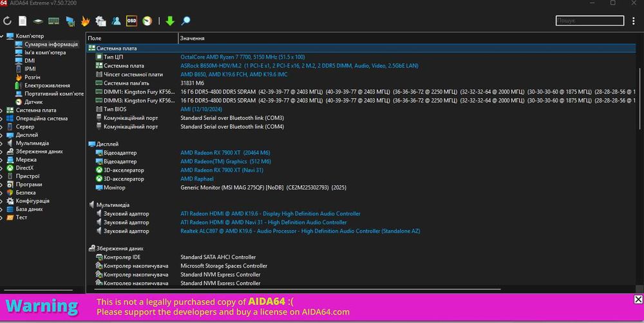The image size is (644, 323).
Task: Open the DMI tree item
Action: (30, 61)
